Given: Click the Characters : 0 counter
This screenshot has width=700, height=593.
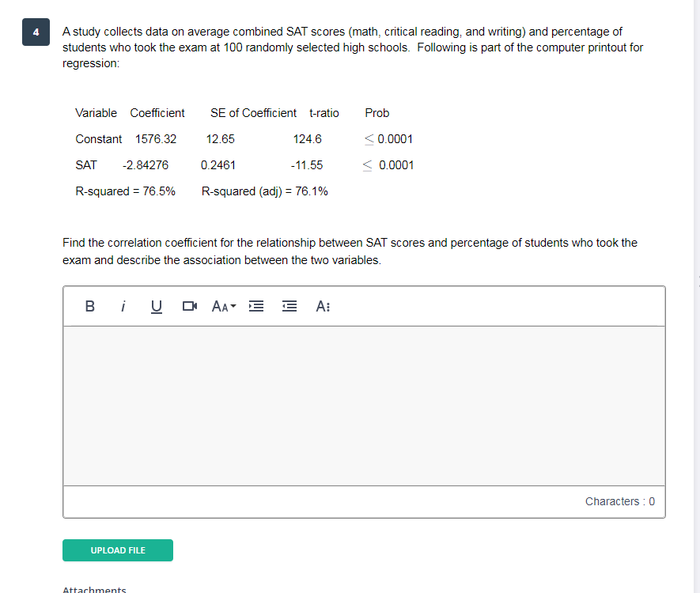Looking at the screenshot, I should click(x=620, y=500).
